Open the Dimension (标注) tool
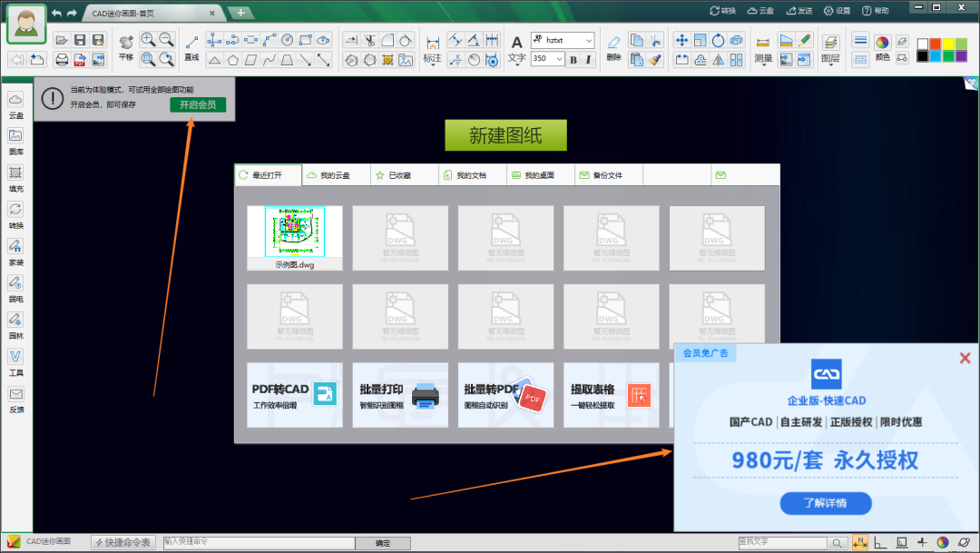Image resolution: width=980 pixels, height=553 pixels. pyautogui.click(x=433, y=49)
